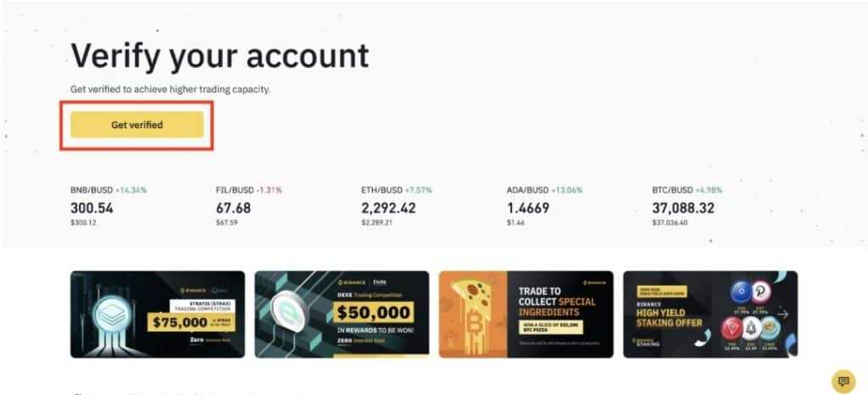This screenshot has height=395, width=868.
Task: Click the ETH/BUSD price 2,292.42
Action: coord(388,208)
